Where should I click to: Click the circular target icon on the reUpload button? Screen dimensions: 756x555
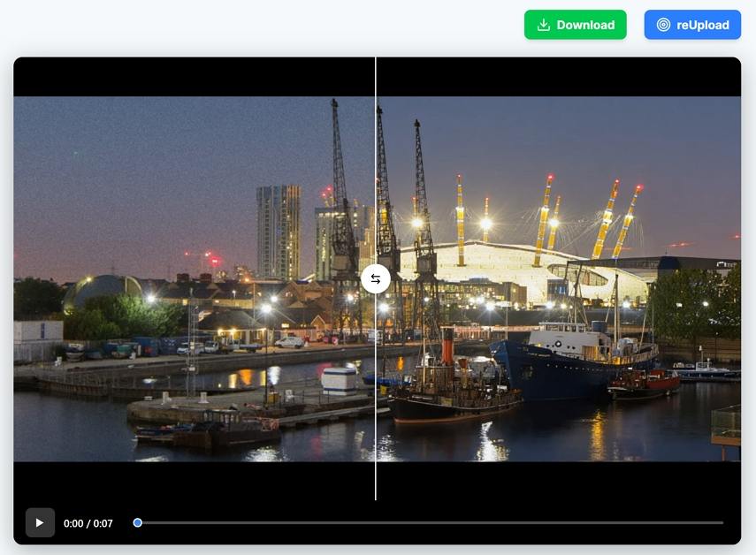click(664, 25)
